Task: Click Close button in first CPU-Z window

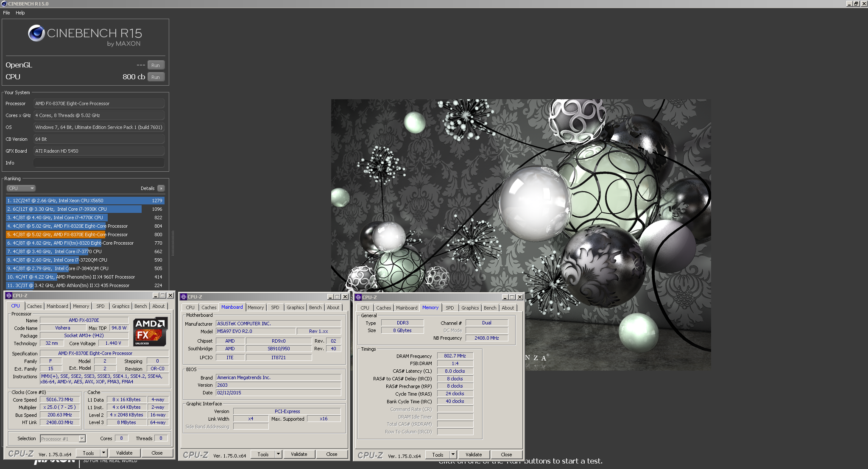Action: pyautogui.click(x=157, y=453)
